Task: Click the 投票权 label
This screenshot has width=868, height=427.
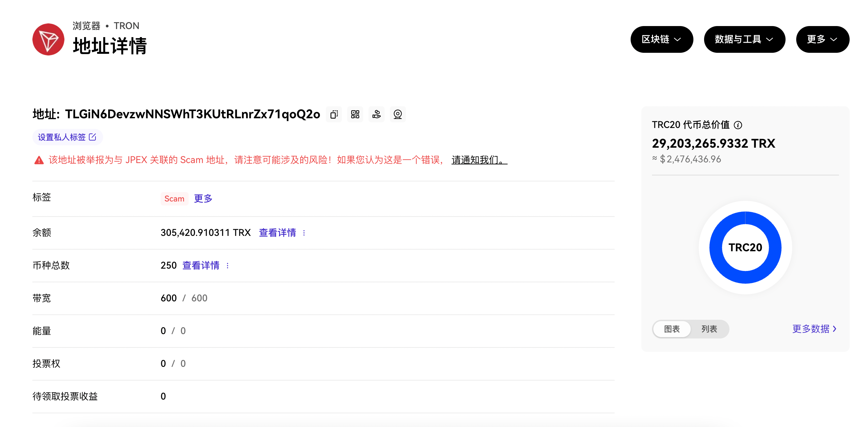Action: click(x=46, y=364)
